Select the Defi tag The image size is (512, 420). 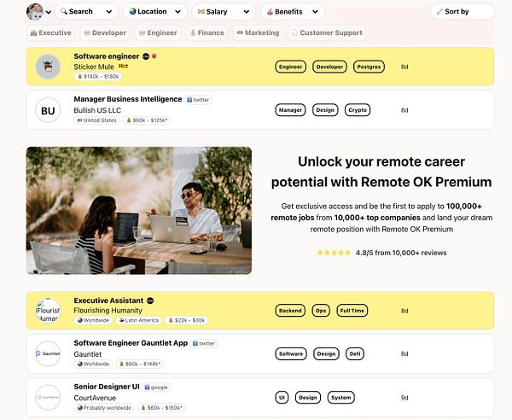click(355, 354)
